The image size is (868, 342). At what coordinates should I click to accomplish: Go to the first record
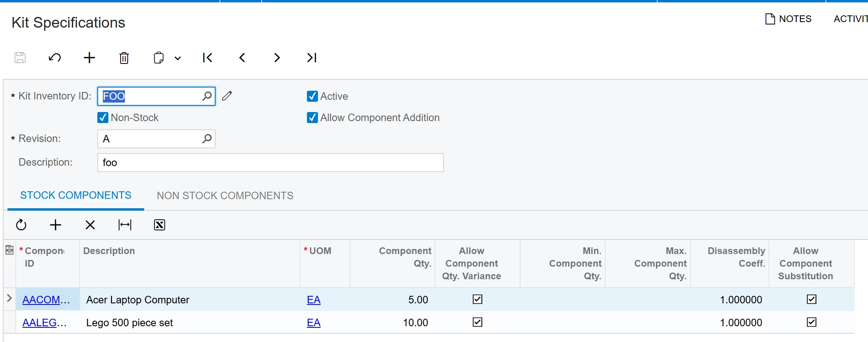point(207,58)
